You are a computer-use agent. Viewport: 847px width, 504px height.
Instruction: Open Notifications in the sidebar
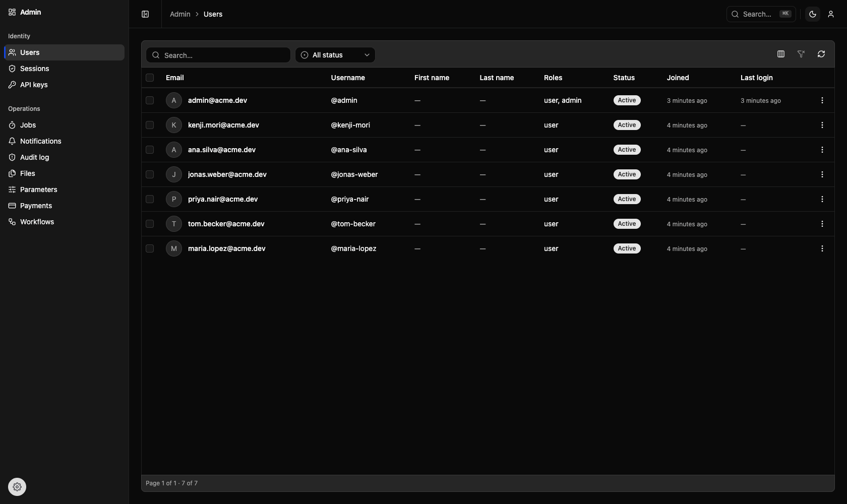[x=64, y=141]
